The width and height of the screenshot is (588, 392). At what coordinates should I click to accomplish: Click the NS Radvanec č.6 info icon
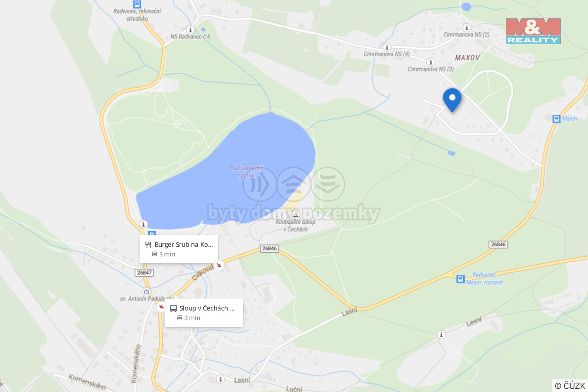190,29
